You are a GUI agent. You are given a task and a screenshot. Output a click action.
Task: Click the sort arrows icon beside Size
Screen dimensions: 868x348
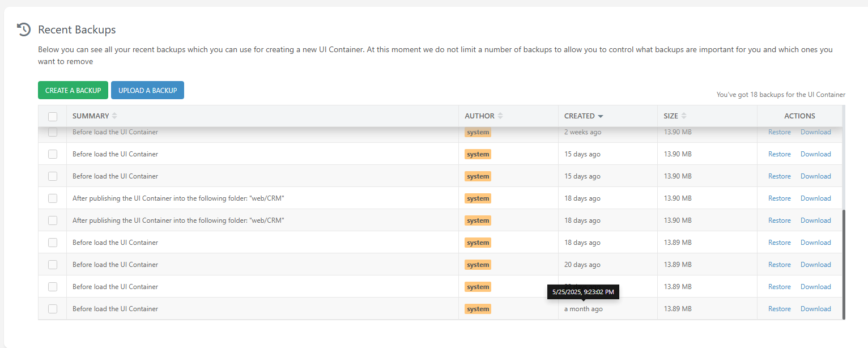(684, 116)
